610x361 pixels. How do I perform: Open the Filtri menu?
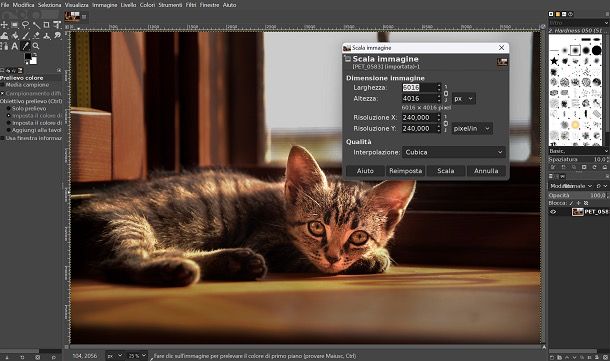[191, 5]
